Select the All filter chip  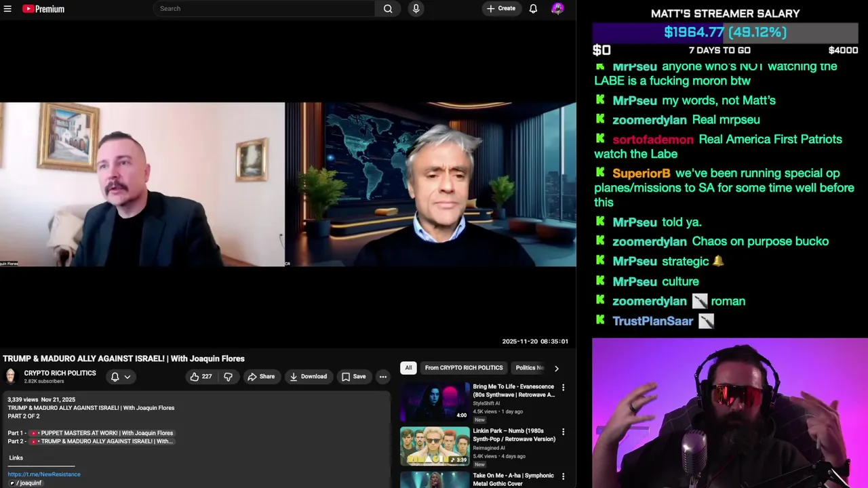(408, 368)
